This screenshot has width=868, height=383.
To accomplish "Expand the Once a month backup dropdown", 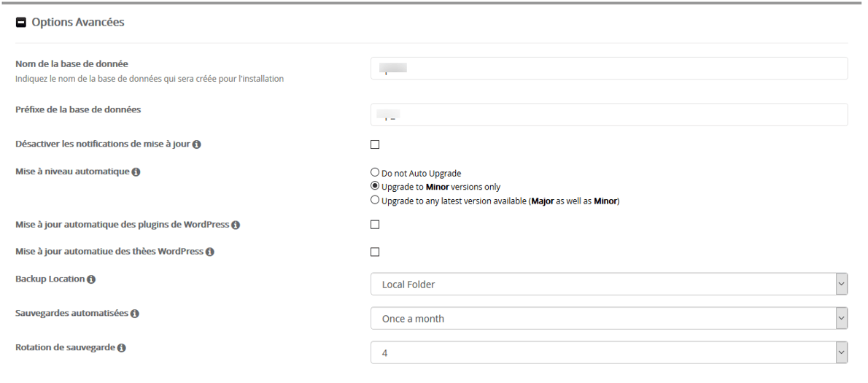I will tap(609, 319).
